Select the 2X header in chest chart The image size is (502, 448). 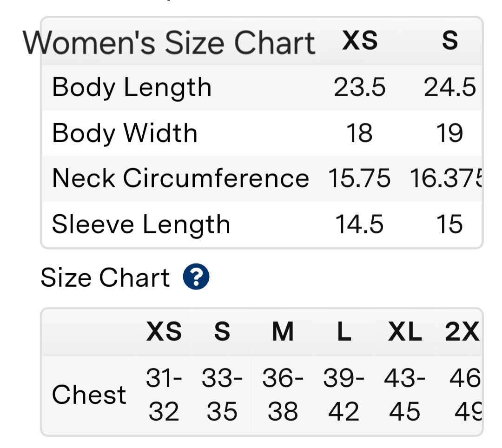[x=462, y=331]
